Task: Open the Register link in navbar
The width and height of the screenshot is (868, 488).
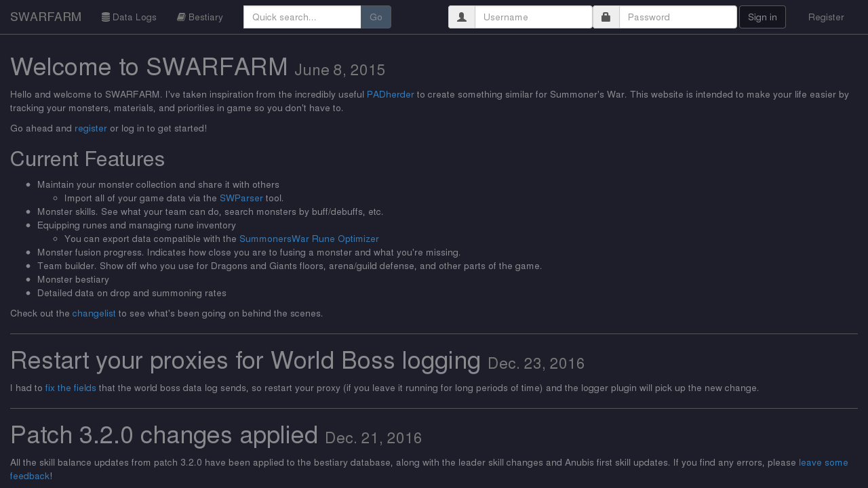Action: 826,17
